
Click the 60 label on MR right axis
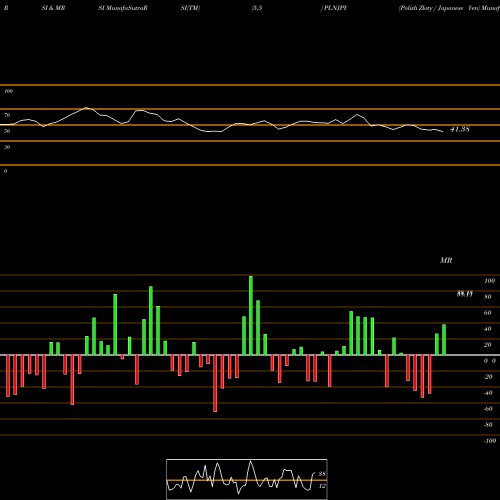coord(487,313)
